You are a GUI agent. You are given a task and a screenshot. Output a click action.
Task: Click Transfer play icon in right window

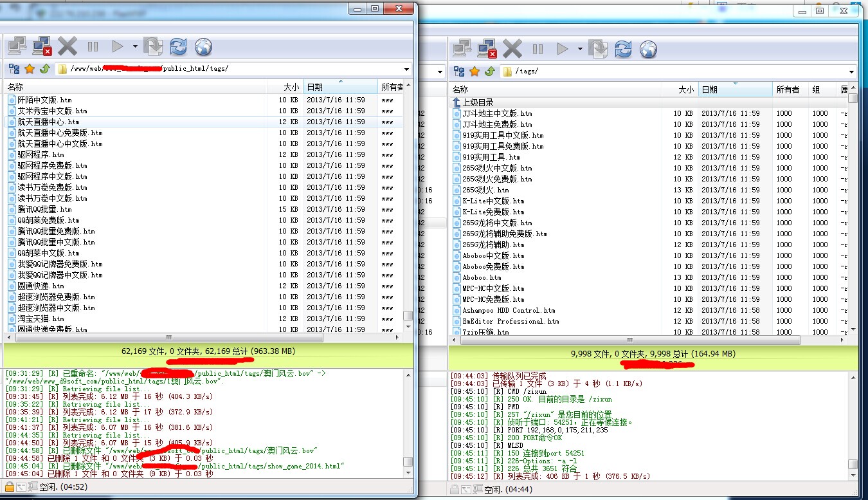[x=562, y=49]
